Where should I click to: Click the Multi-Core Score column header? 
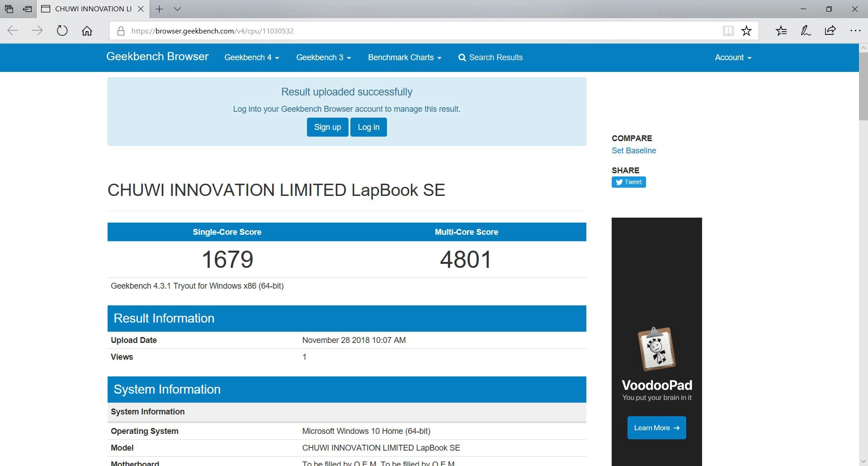[x=467, y=232]
